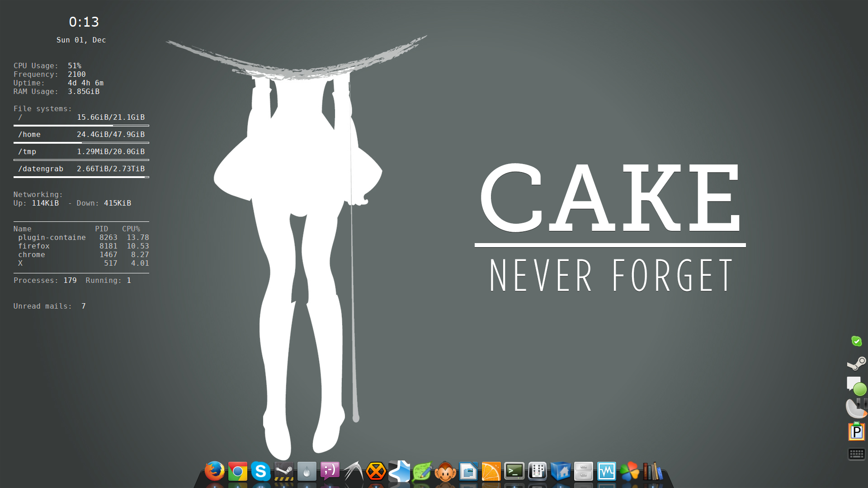The image size is (868, 488).
Task: Click the Steam tray icon
Action: tap(856, 363)
